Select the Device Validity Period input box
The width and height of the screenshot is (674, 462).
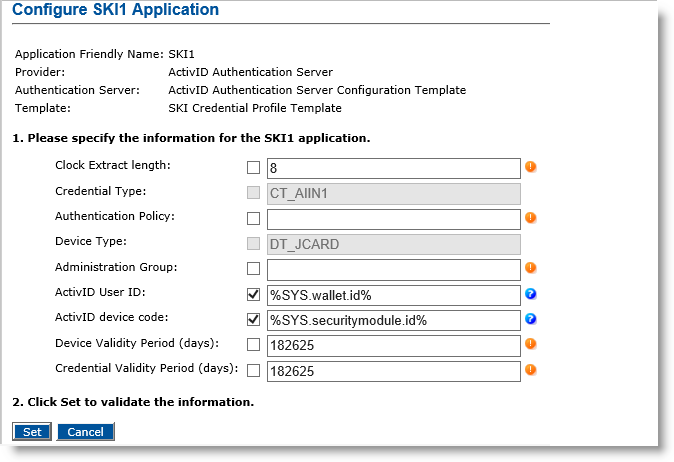(x=393, y=346)
